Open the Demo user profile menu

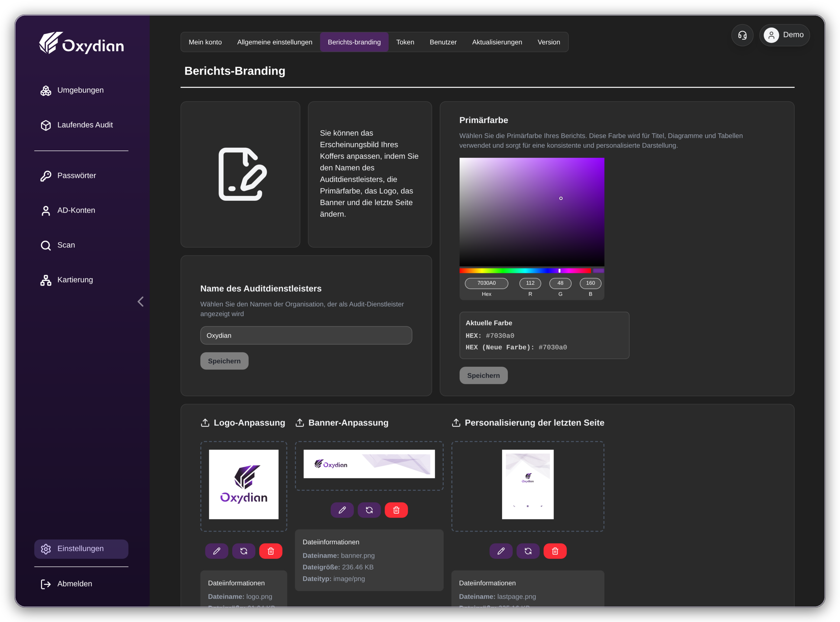pyautogui.click(x=784, y=35)
